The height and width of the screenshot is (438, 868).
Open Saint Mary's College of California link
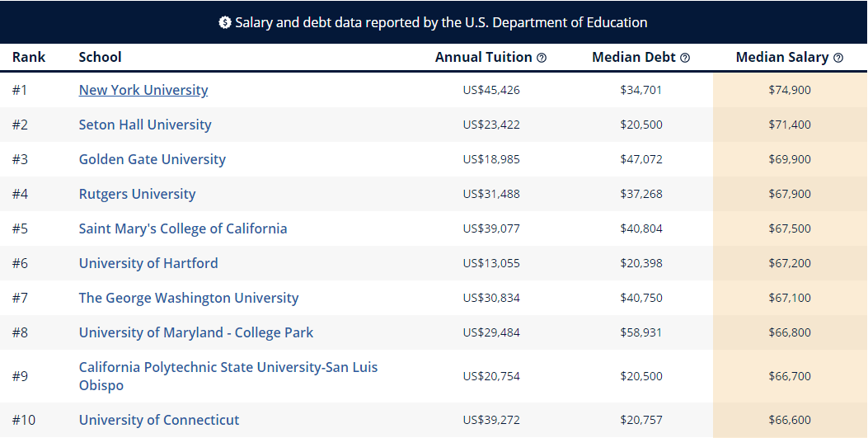[x=183, y=228]
